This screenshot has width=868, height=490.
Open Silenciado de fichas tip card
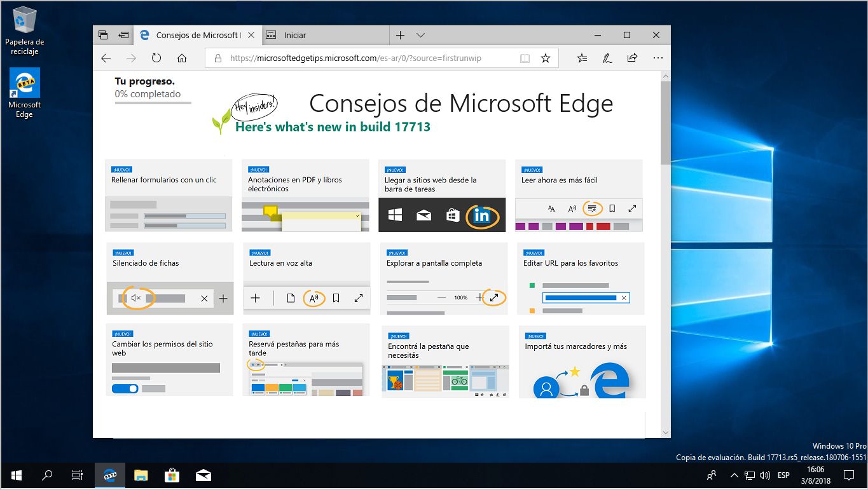click(x=170, y=278)
